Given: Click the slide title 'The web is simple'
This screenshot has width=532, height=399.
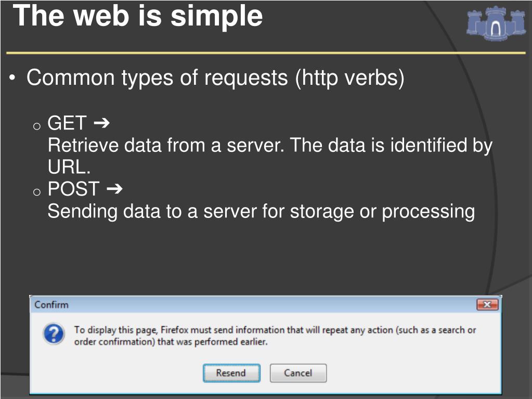Looking at the screenshot, I should (x=138, y=16).
